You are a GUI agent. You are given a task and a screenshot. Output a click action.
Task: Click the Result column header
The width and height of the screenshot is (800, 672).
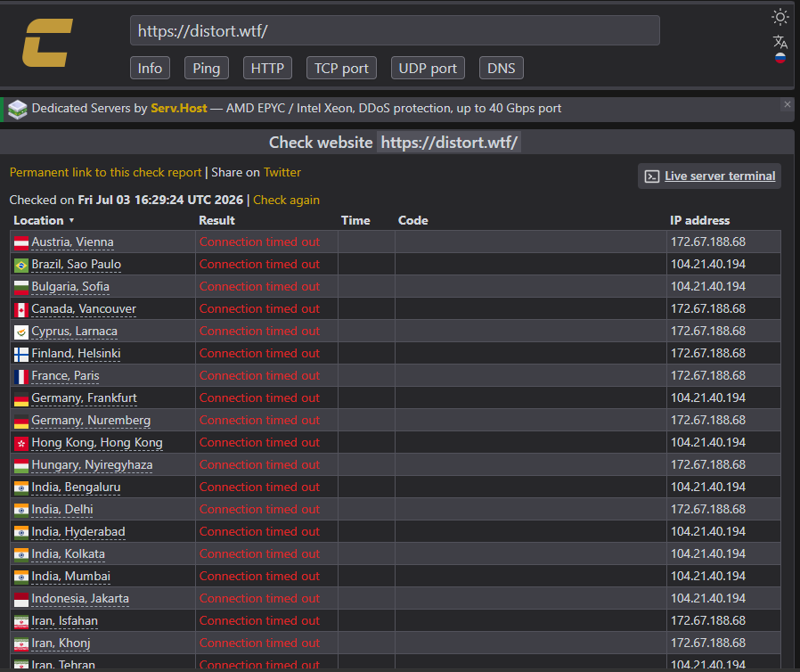pos(216,220)
